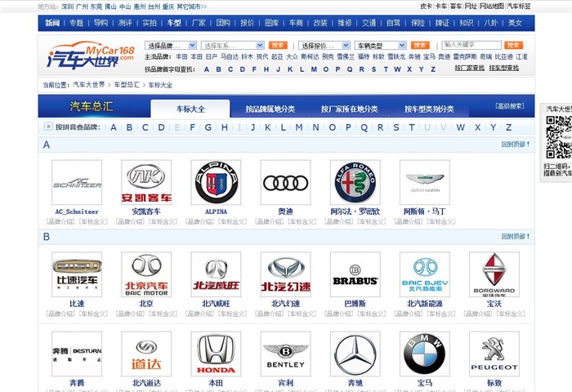Image resolution: width=572 pixels, height=392 pixels.
Task: Click 回到顶部 in section B
Action: click(515, 236)
